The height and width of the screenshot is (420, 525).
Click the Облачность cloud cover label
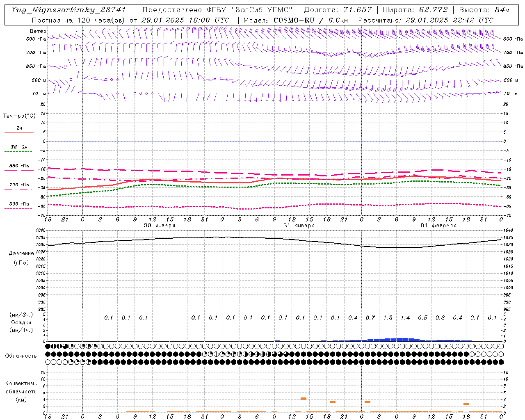tap(21, 356)
